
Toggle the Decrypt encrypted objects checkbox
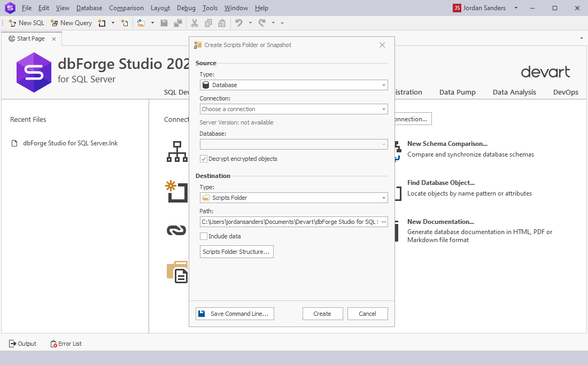pos(204,159)
